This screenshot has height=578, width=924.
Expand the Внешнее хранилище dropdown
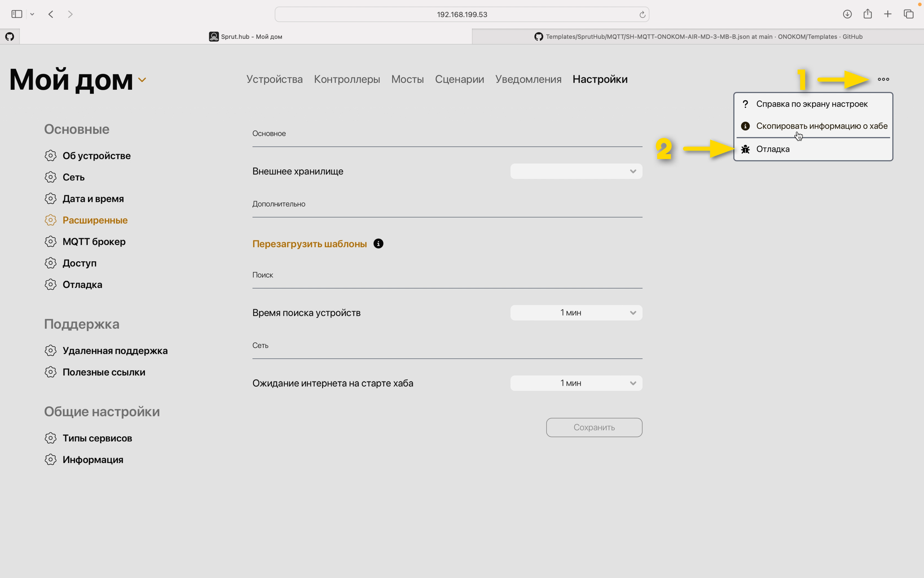pos(576,171)
